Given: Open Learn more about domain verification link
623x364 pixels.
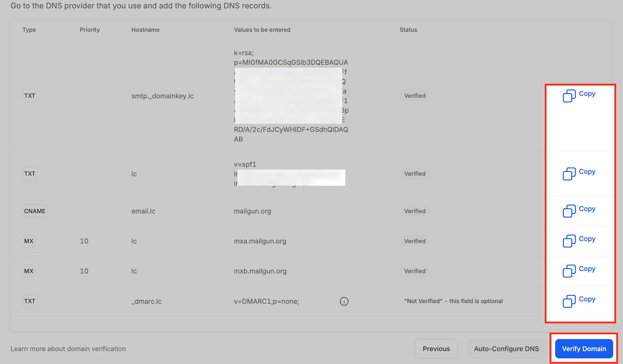Looking at the screenshot, I should point(68,349).
